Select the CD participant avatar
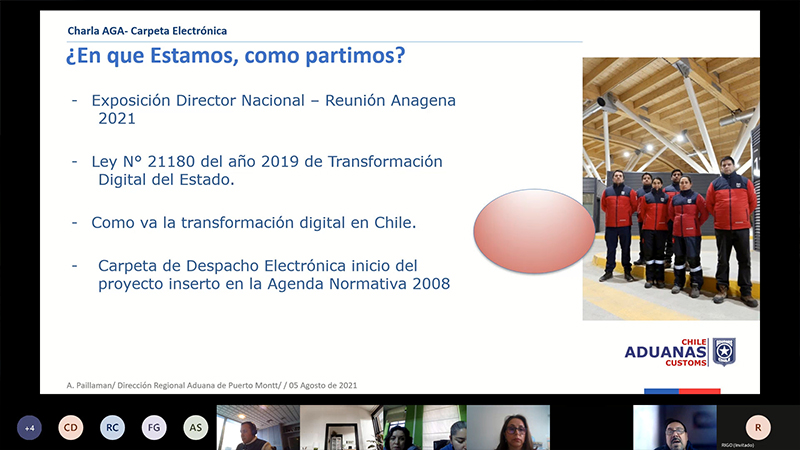 point(70,428)
